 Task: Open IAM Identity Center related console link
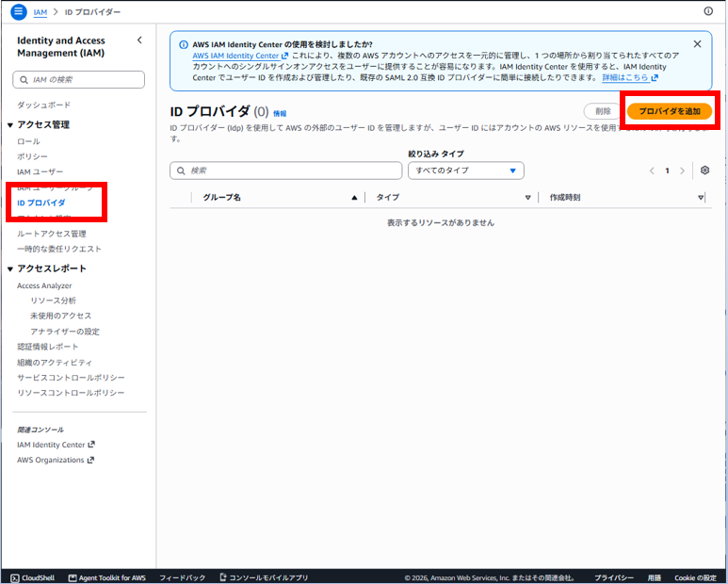(56, 445)
